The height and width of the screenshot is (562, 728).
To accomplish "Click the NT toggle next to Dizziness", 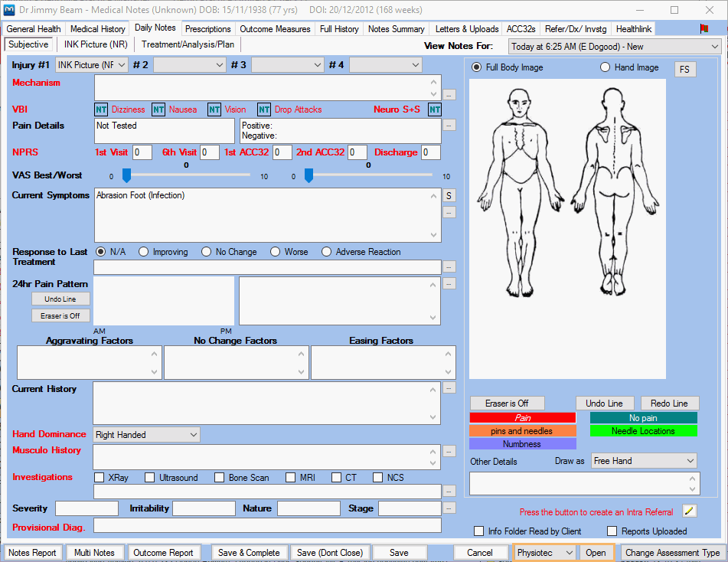I will [101, 109].
